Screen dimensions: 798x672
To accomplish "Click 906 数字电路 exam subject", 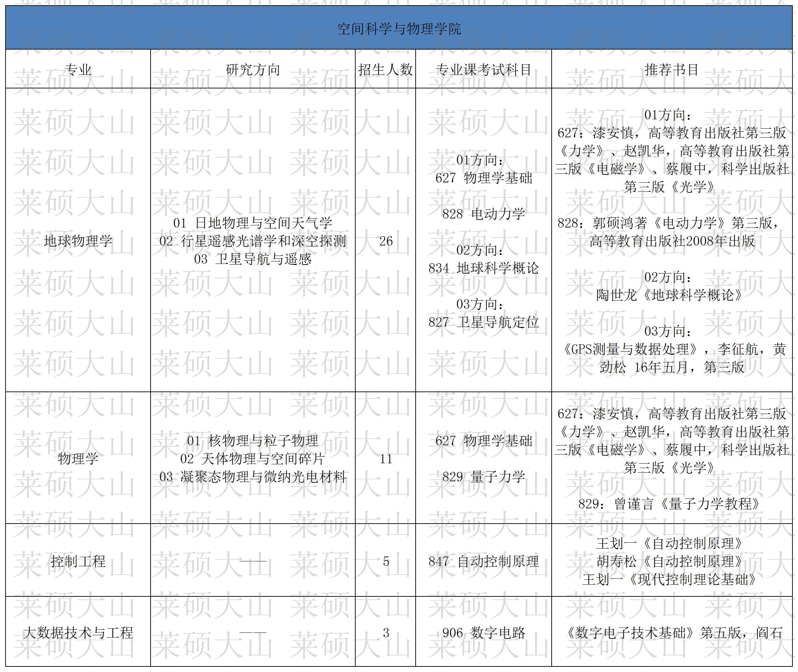I will pyautogui.click(x=483, y=633).
